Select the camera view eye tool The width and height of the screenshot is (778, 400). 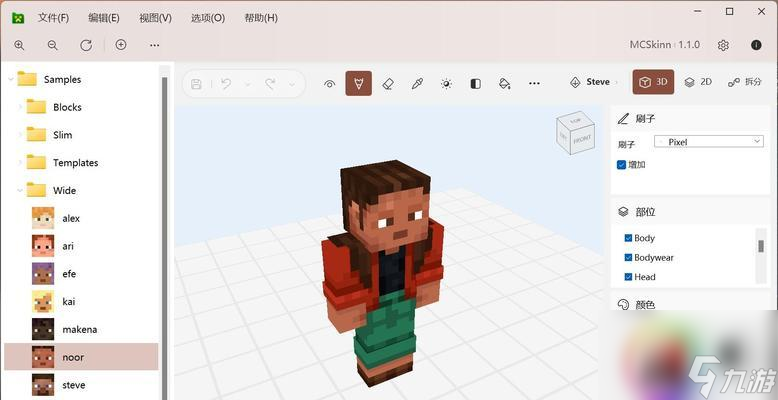(329, 84)
